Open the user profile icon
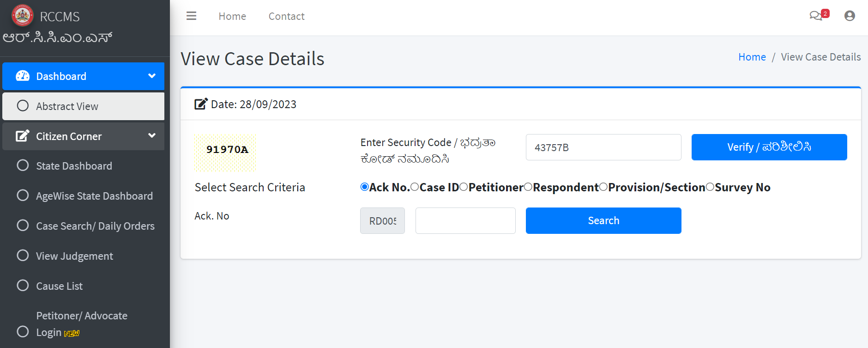The height and width of the screenshot is (348, 868). pyautogui.click(x=850, y=16)
